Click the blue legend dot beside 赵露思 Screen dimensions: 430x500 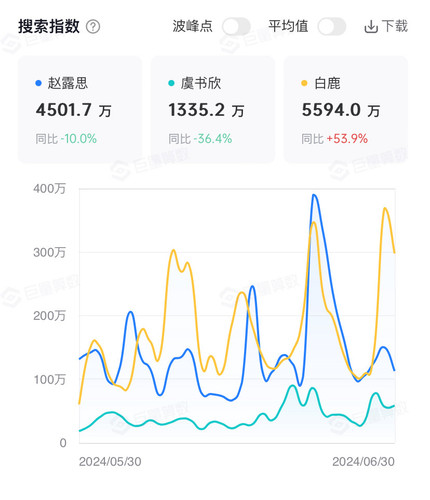(x=39, y=83)
